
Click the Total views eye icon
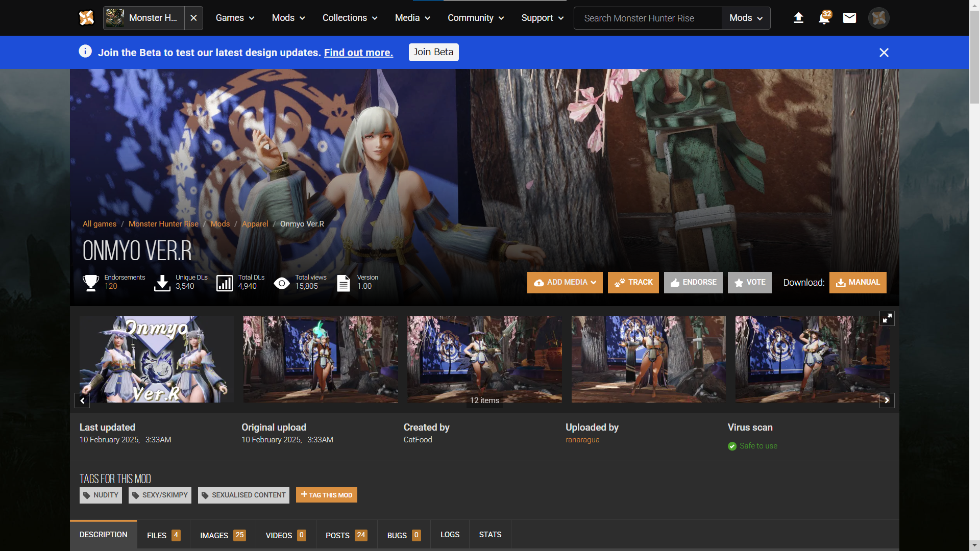(x=282, y=283)
